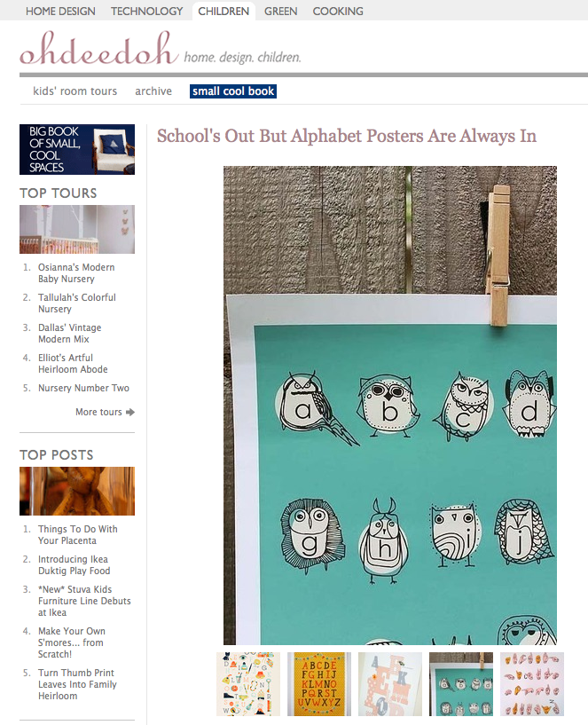This screenshot has width=588, height=725.
Task: Open the More tours arrow link
Action: click(x=105, y=412)
